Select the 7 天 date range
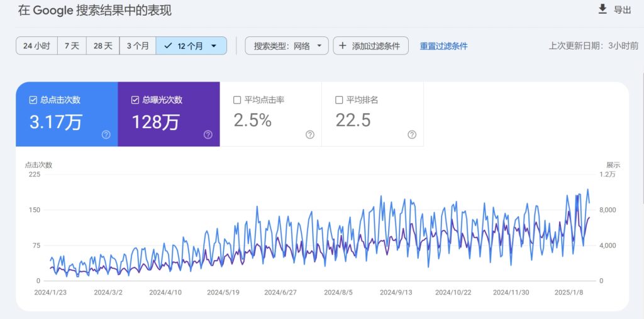 pyautogui.click(x=72, y=46)
